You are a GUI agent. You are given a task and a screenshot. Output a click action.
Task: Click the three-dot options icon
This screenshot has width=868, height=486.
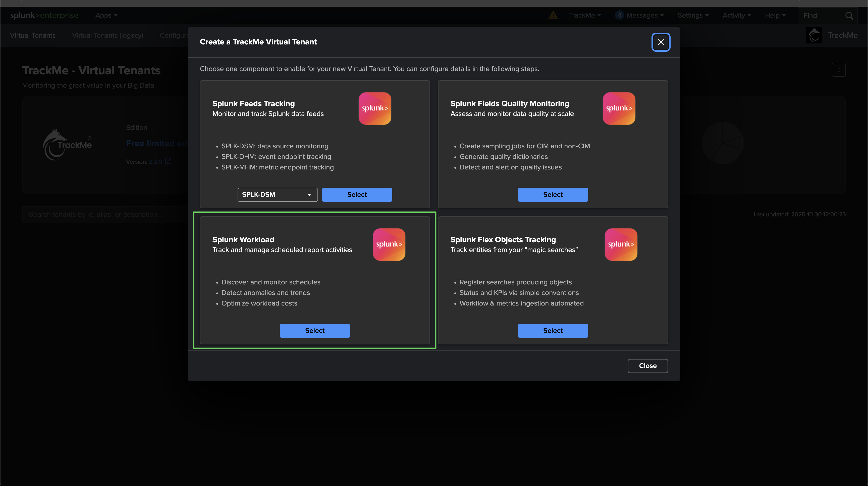coord(839,70)
